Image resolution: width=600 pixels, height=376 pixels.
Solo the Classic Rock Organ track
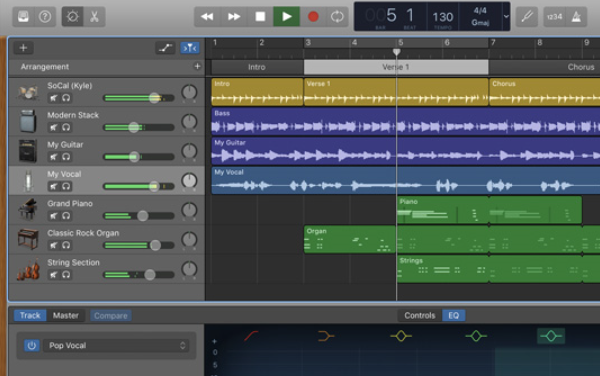[66, 245]
